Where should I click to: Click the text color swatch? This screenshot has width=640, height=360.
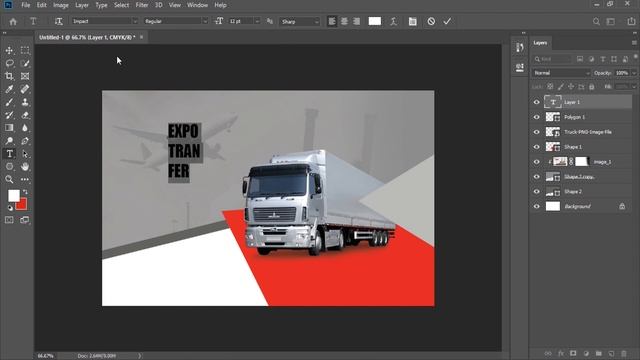375,21
